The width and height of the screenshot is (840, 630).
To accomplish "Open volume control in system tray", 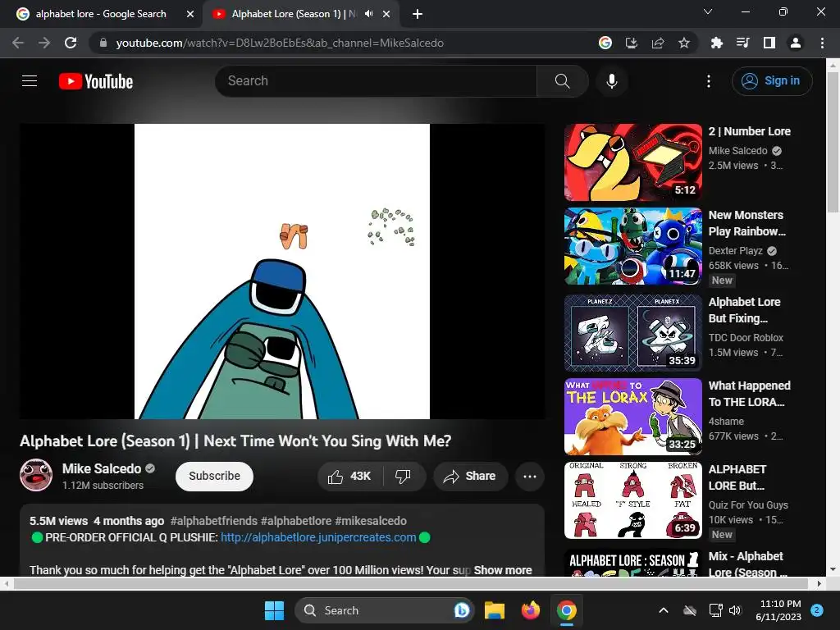I will click(734, 610).
